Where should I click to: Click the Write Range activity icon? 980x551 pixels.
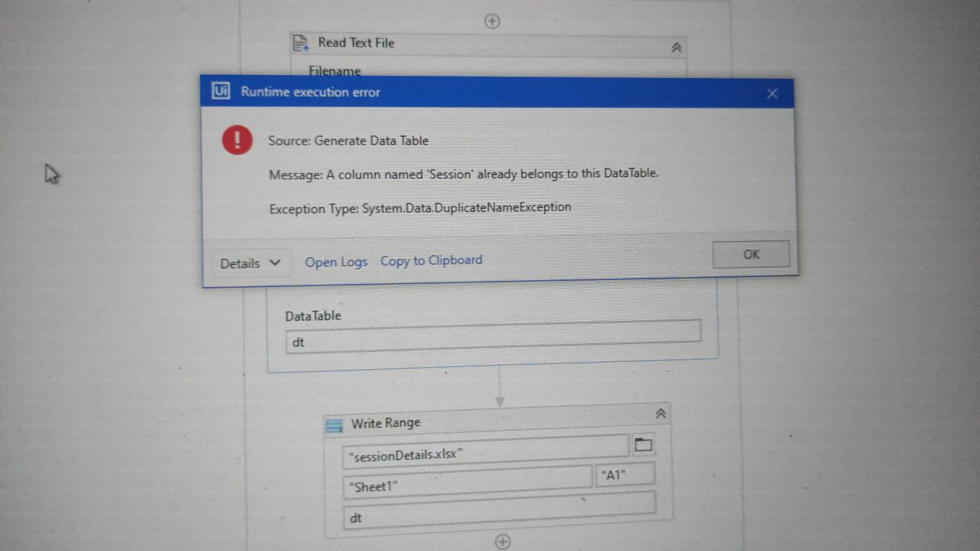point(334,425)
